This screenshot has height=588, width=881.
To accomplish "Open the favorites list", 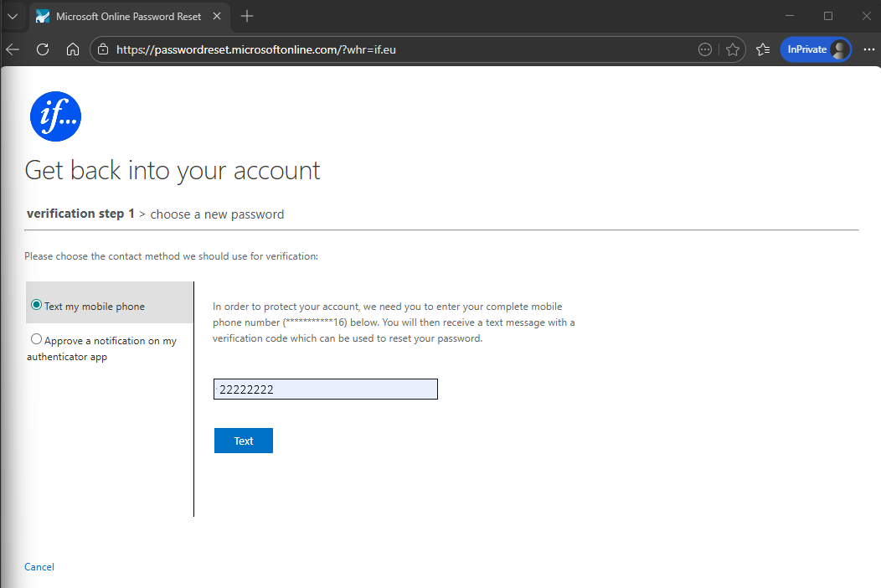I will point(763,49).
